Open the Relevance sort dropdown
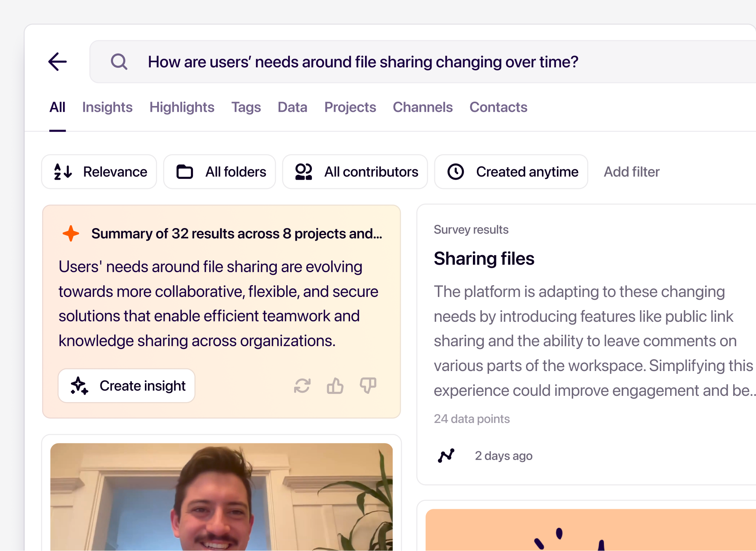This screenshot has height=551, width=756. pos(99,171)
